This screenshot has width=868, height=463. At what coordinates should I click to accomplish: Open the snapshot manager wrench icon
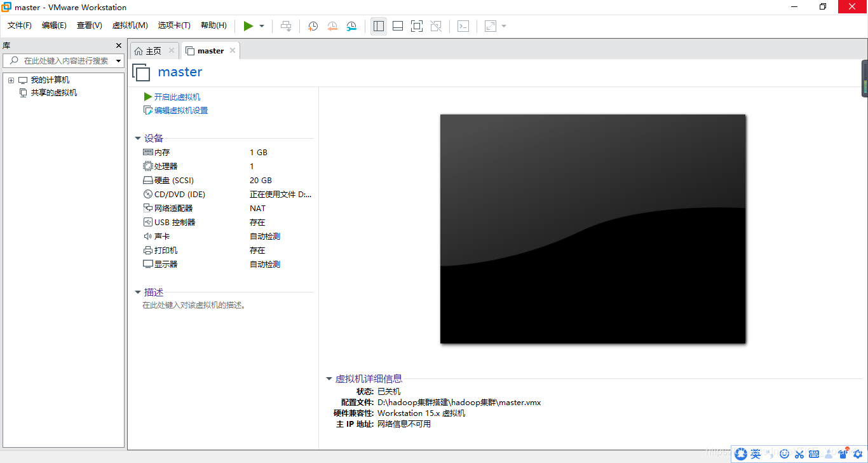pyautogui.click(x=351, y=26)
